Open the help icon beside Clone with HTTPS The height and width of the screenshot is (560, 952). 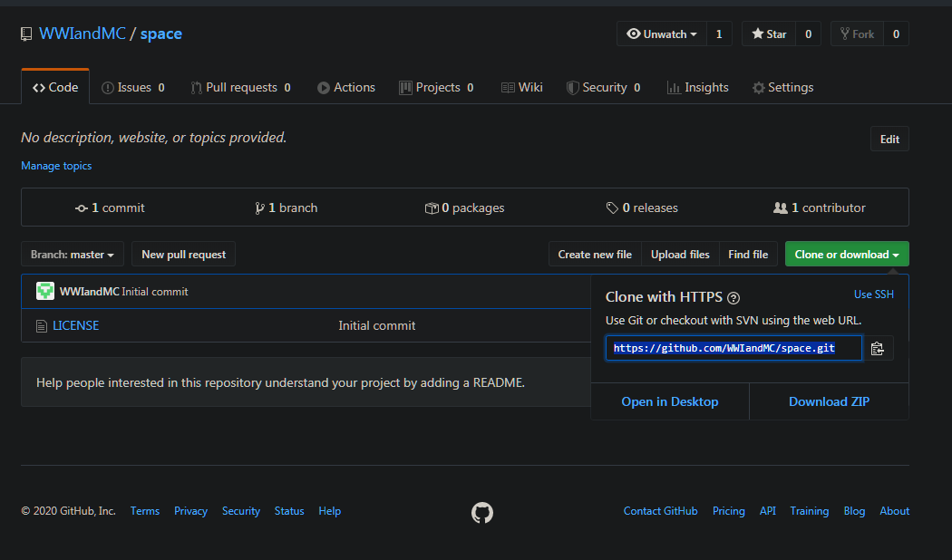[x=733, y=298]
